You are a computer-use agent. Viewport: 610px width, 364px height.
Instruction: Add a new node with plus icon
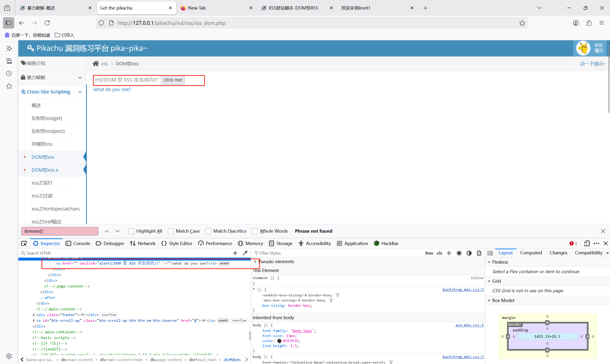coord(235,253)
